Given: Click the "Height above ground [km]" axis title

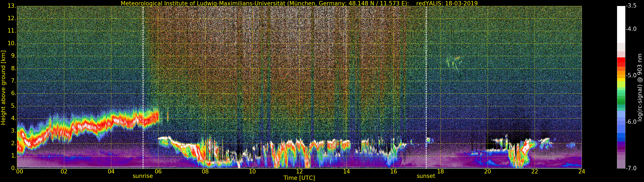Looking at the screenshot, I should click(3, 88).
